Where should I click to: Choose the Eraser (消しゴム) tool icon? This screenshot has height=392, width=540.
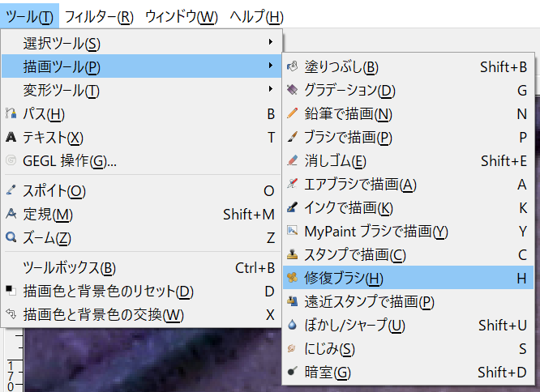pos(293,161)
